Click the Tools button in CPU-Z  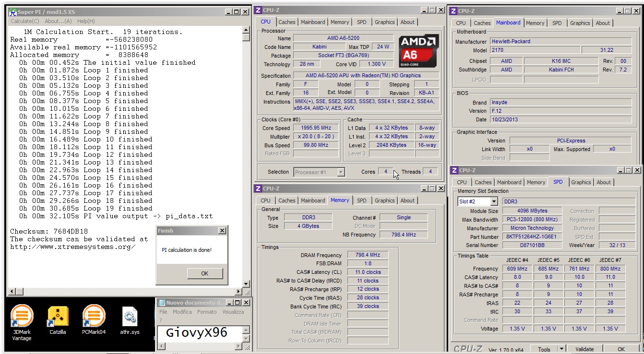[544, 349]
